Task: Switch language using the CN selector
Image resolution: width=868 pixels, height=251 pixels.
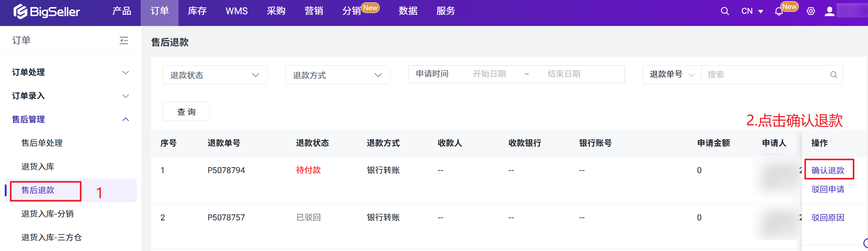Action: (x=752, y=11)
